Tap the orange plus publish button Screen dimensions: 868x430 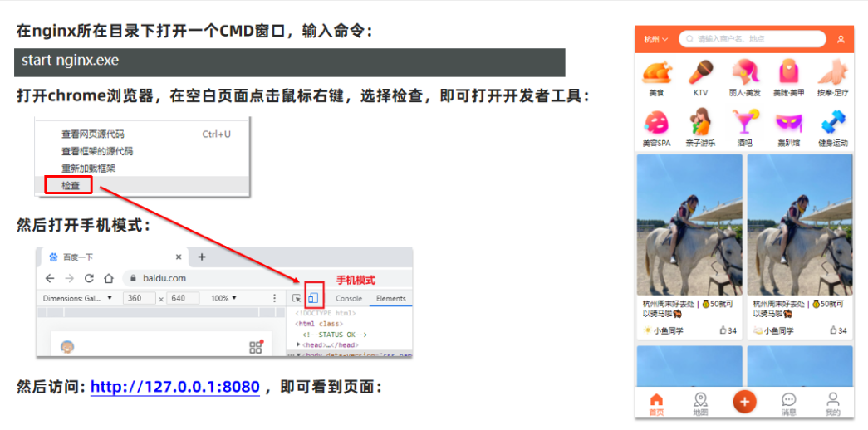(x=744, y=402)
